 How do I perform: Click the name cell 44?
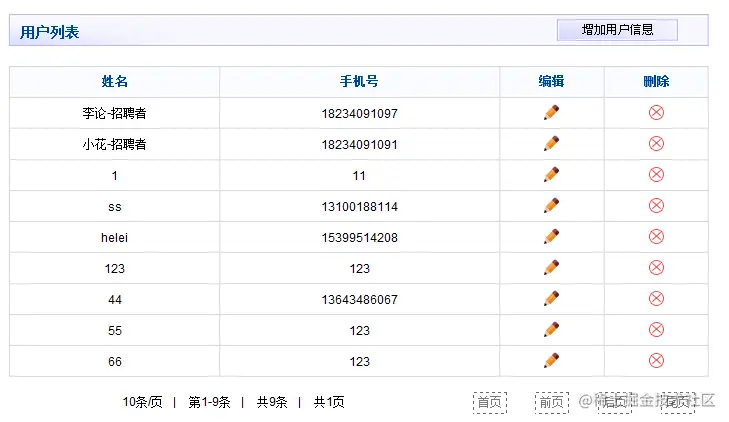(x=115, y=300)
